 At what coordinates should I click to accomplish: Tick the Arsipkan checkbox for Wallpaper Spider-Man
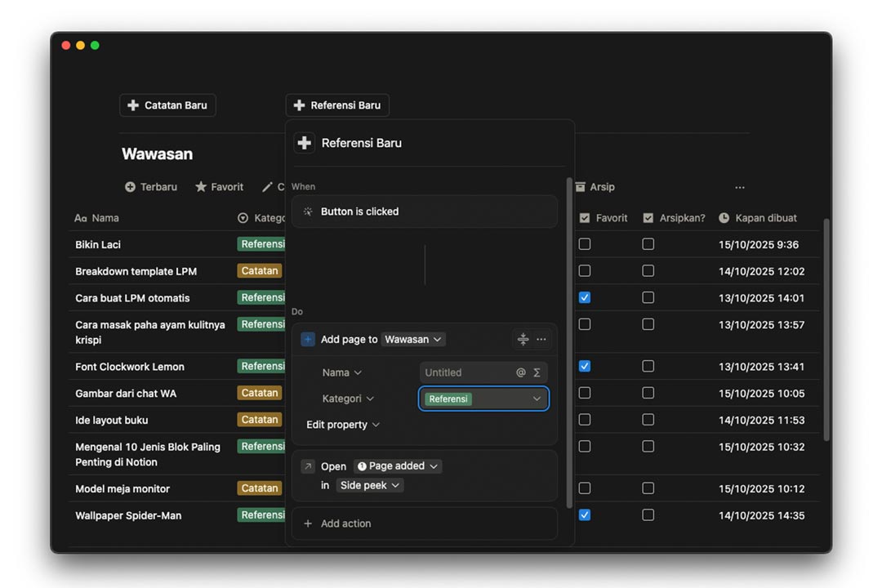pos(648,515)
